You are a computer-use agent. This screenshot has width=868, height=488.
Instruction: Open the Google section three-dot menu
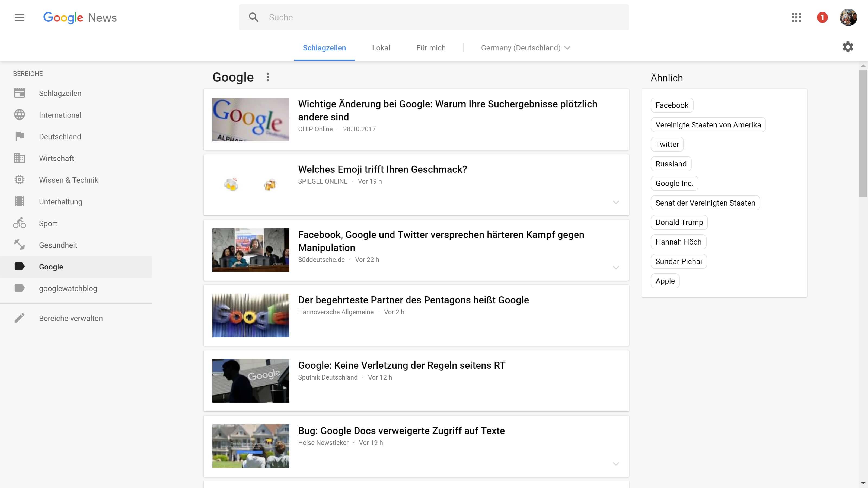[x=268, y=77]
